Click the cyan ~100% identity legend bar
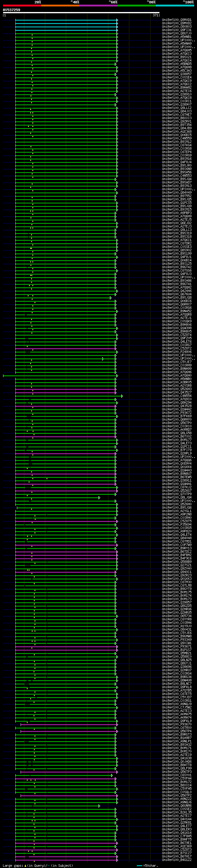The height and width of the screenshot is (868, 197). [x=175, y=6]
